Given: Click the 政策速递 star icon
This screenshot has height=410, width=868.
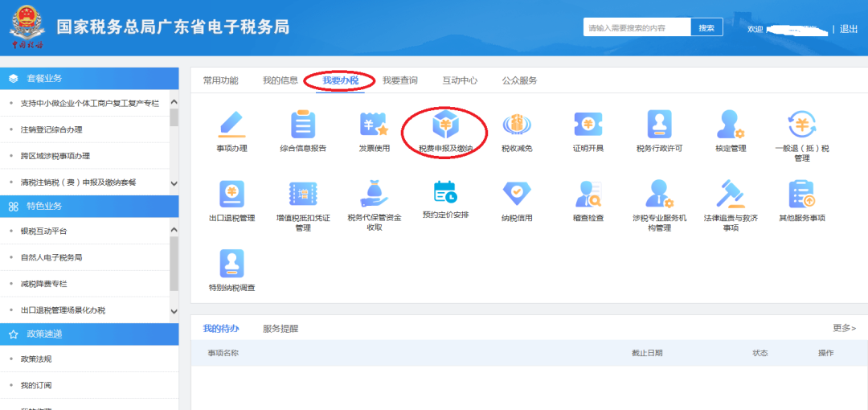Looking at the screenshot, I should (x=14, y=334).
